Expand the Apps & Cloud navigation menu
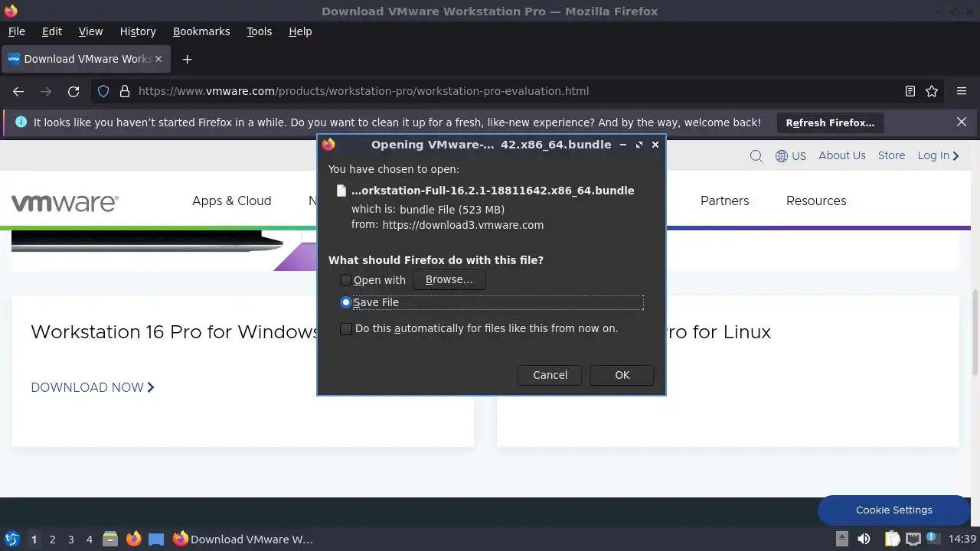 point(232,201)
